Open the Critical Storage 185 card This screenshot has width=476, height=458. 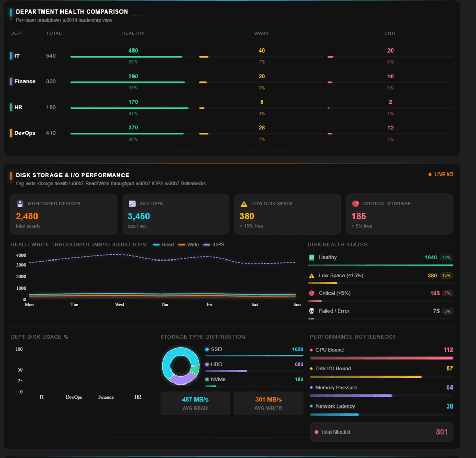[399, 214]
